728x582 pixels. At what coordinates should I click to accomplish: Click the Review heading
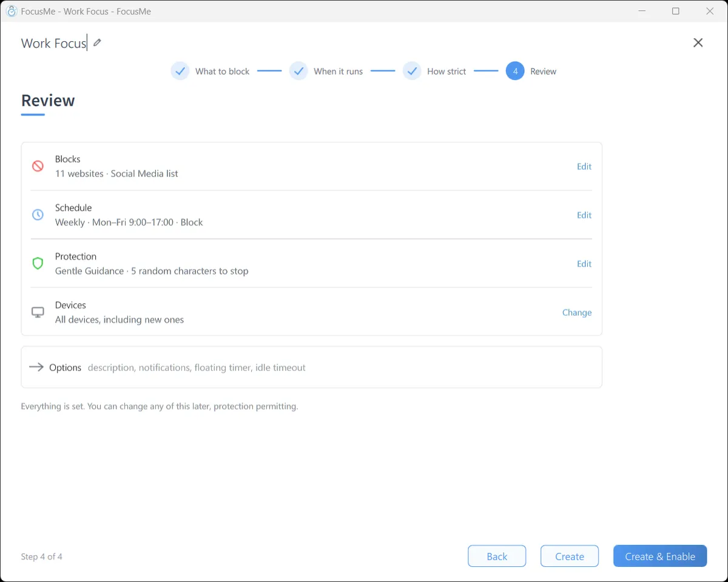click(x=48, y=101)
